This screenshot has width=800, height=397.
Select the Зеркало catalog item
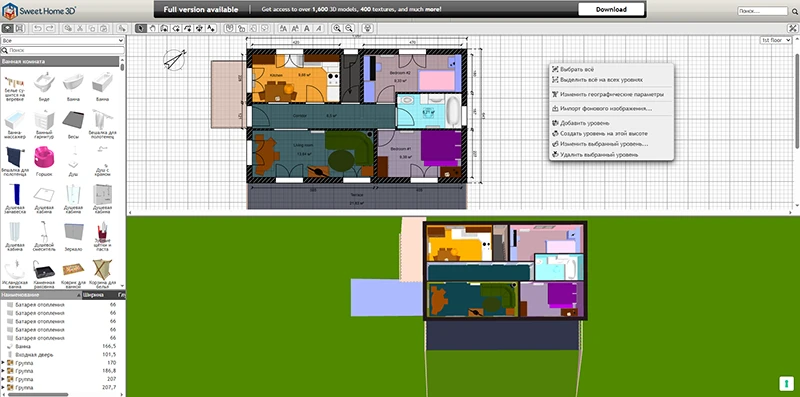coord(73,236)
